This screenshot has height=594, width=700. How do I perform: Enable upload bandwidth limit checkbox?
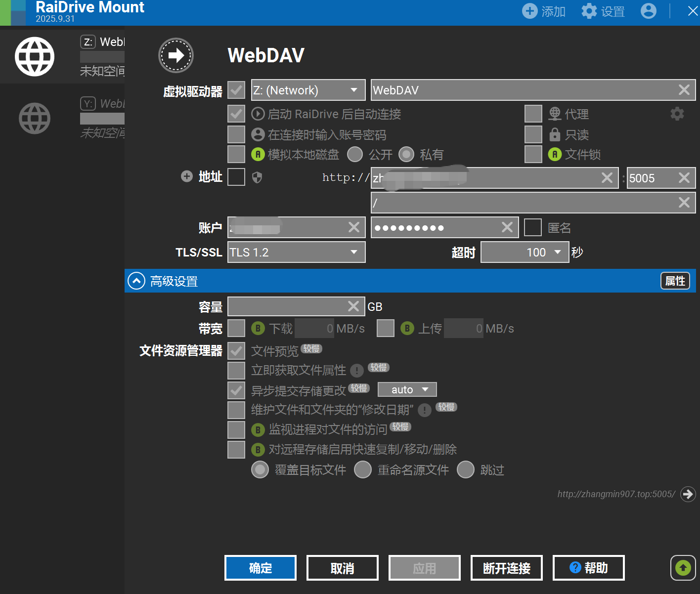[x=386, y=328]
